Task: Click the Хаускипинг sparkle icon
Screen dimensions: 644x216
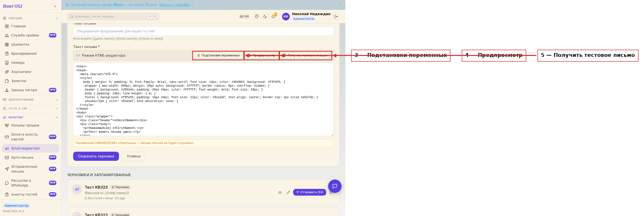Action: [7, 72]
